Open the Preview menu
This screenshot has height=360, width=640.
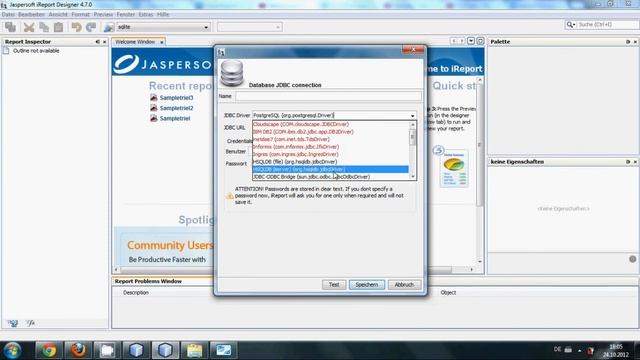(103, 14)
